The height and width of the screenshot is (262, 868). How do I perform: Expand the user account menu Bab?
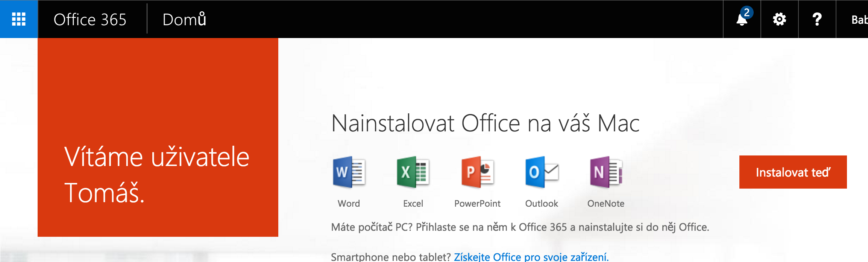pos(859,20)
